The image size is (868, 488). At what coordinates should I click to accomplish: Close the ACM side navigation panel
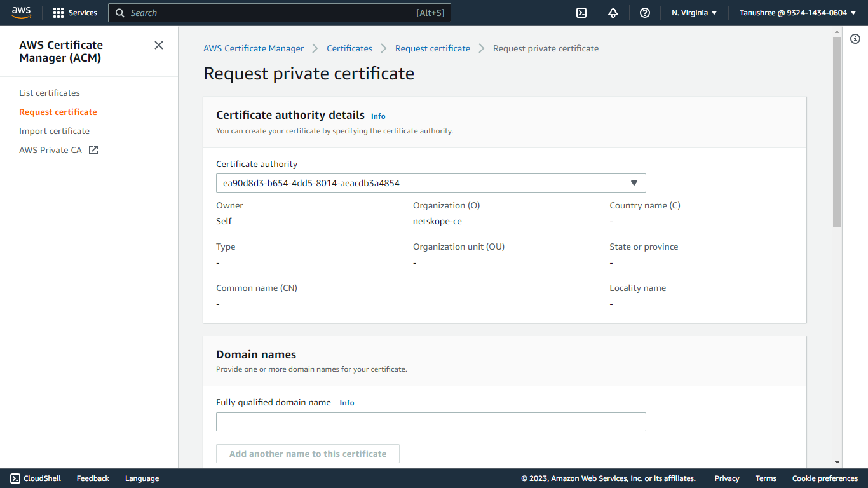[159, 45]
